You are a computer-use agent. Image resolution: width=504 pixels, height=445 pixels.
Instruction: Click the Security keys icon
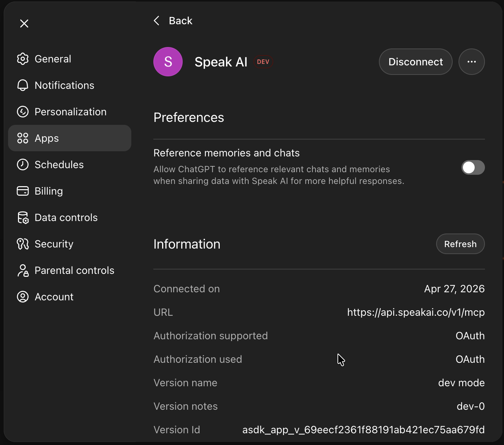point(23,244)
